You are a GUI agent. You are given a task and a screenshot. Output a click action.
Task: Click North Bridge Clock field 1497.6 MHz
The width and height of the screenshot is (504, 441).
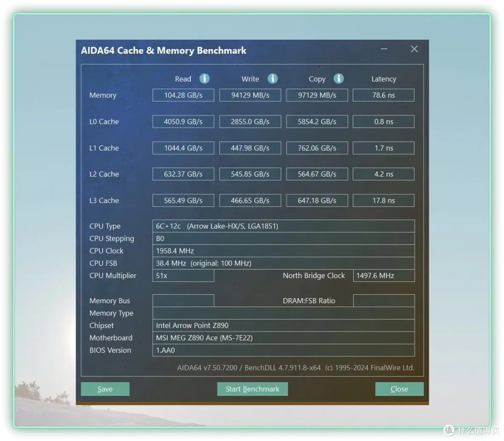click(384, 276)
